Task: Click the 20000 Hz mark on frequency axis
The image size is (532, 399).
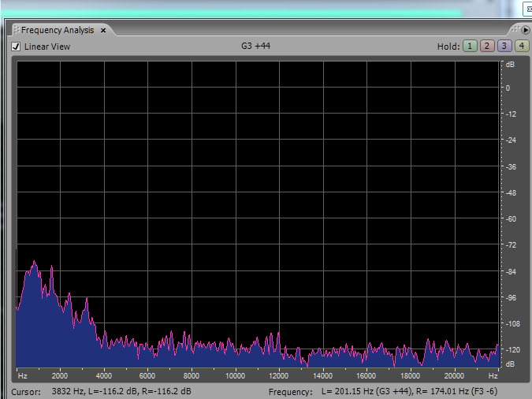Action: (454, 375)
